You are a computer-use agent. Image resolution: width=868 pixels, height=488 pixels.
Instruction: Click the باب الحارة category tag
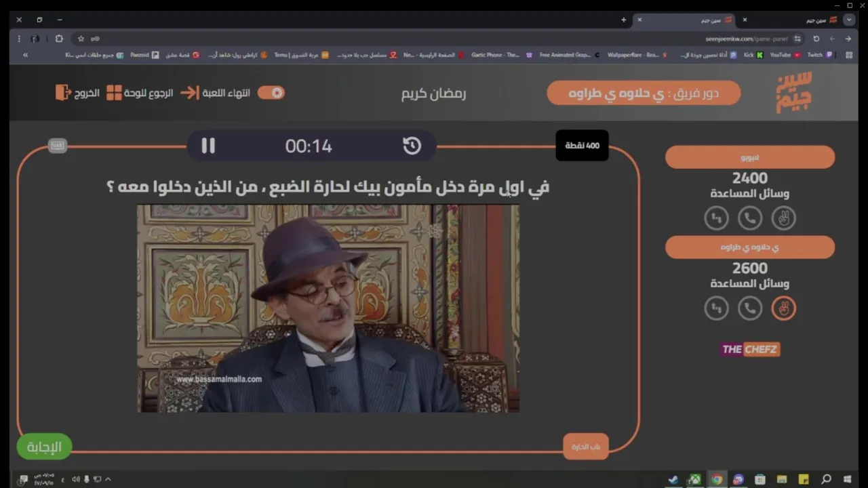coord(586,447)
